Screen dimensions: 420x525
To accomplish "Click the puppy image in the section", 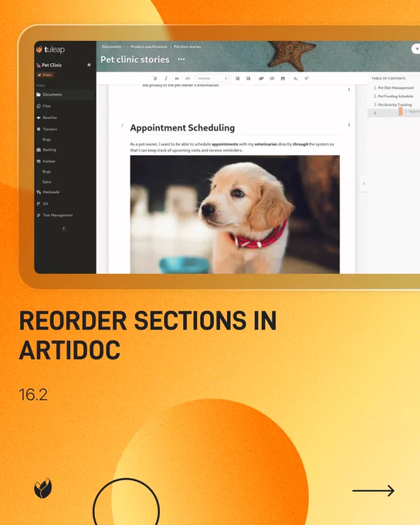I will point(235,215).
